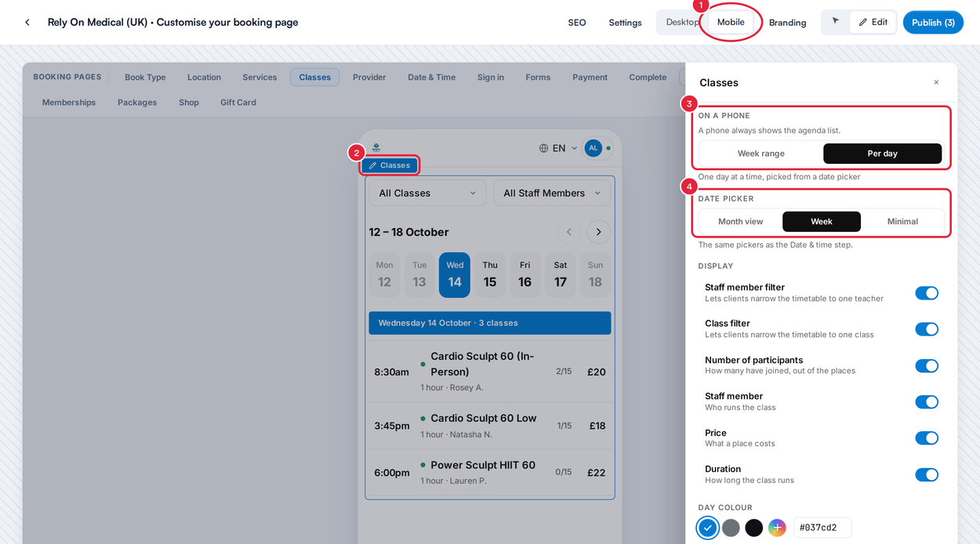Select Week range phone layout

click(760, 154)
